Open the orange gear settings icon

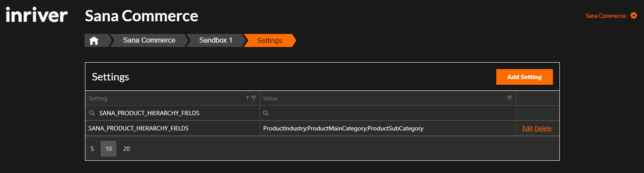pyautogui.click(x=634, y=16)
